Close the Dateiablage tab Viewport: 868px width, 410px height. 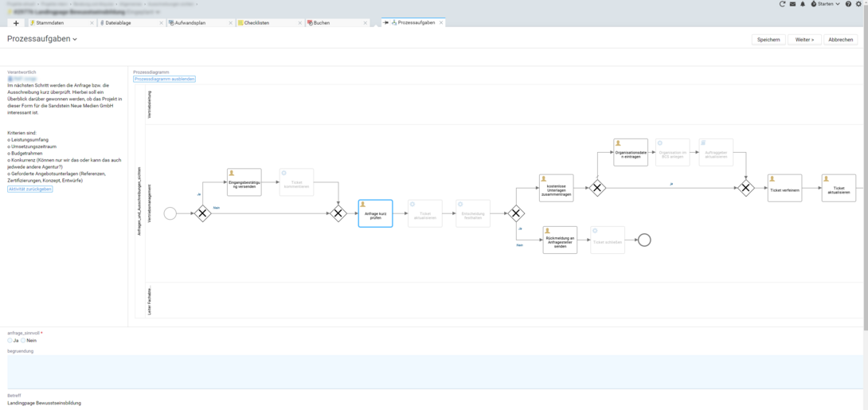pos(161,23)
